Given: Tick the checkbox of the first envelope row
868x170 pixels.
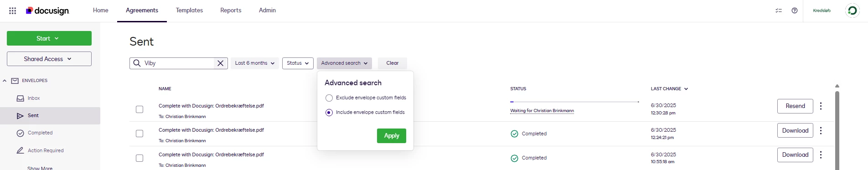Looking at the screenshot, I should click(x=139, y=109).
